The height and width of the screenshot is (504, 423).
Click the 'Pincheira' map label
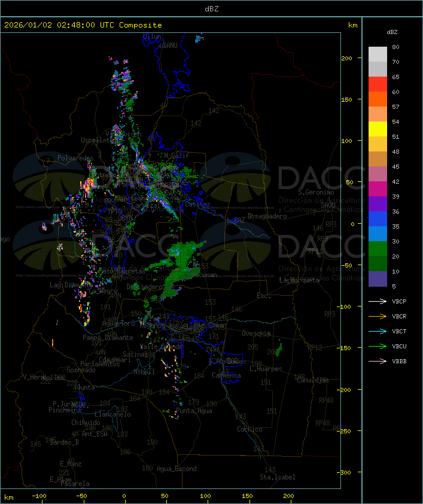tap(65, 410)
